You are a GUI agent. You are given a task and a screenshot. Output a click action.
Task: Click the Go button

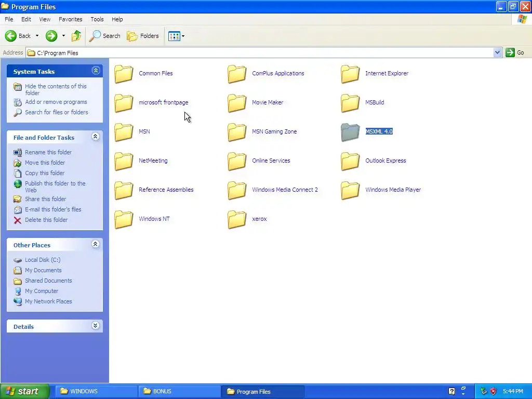click(515, 52)
